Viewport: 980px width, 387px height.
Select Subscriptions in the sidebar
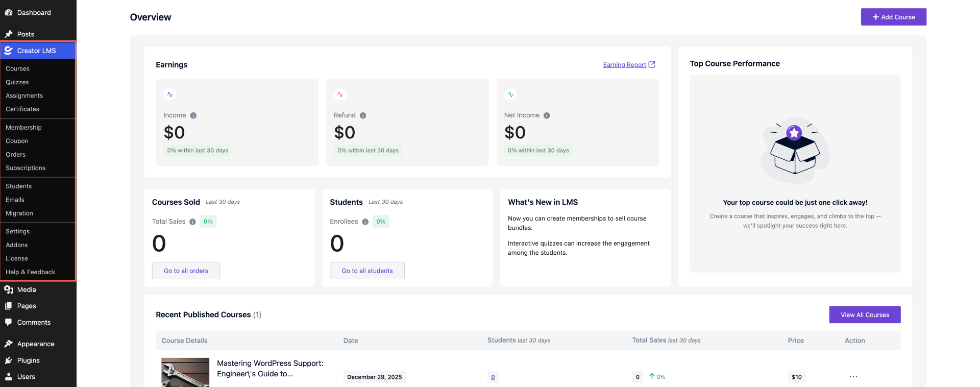26,168
